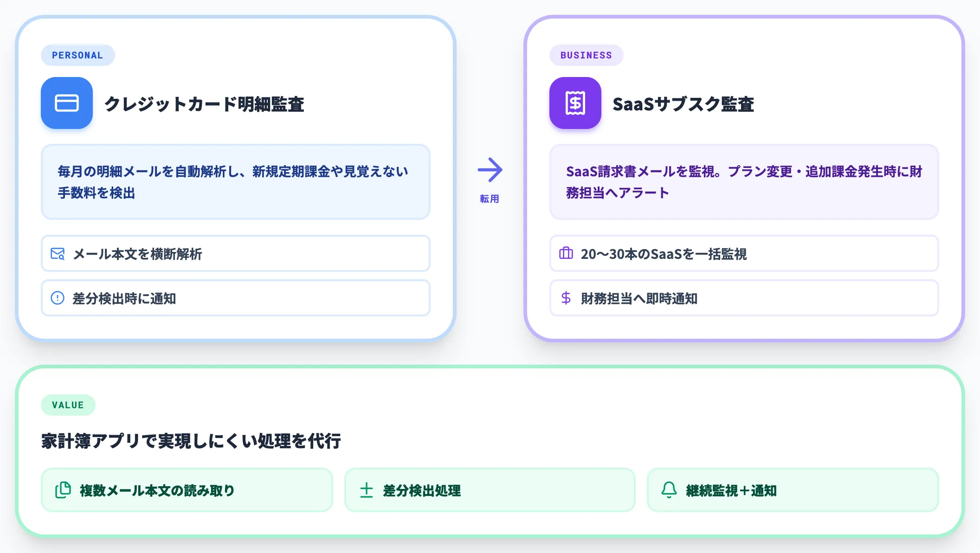Click the right arrow above 転用
Screen dimensions: 980x553
point(490,170)
